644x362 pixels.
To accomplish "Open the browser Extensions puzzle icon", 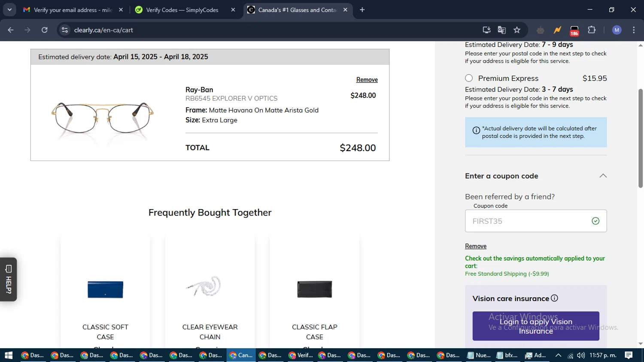I will click(592, 30).
